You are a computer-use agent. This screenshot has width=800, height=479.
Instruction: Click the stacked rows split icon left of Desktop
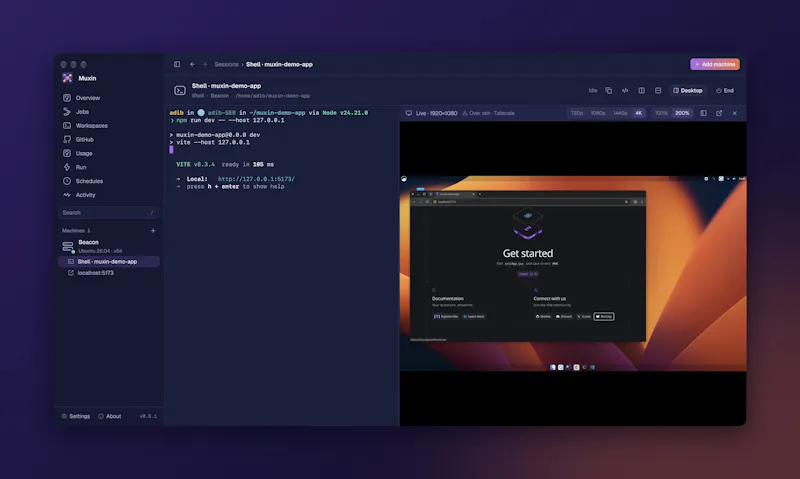(658, 90)
